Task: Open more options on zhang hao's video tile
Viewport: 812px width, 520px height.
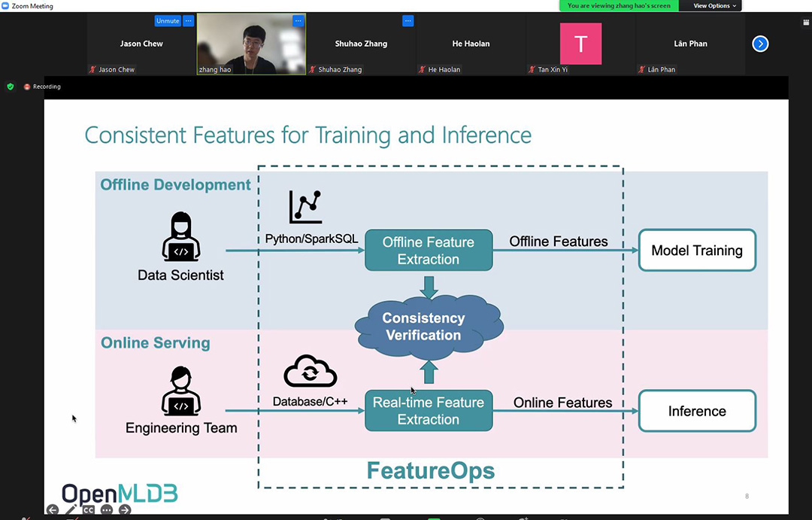Action: [x=298, y=21]
